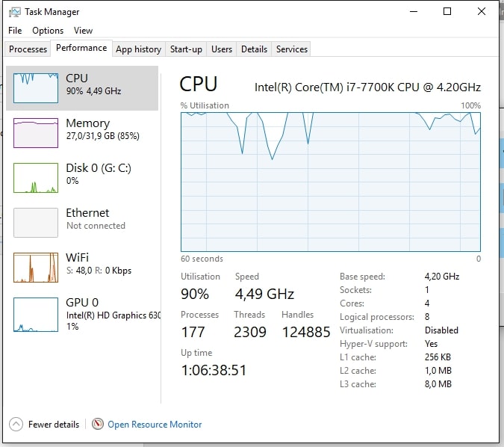
Task: Click the 2309 threads count
Action: pyautogui.click(x=250, y=332)
